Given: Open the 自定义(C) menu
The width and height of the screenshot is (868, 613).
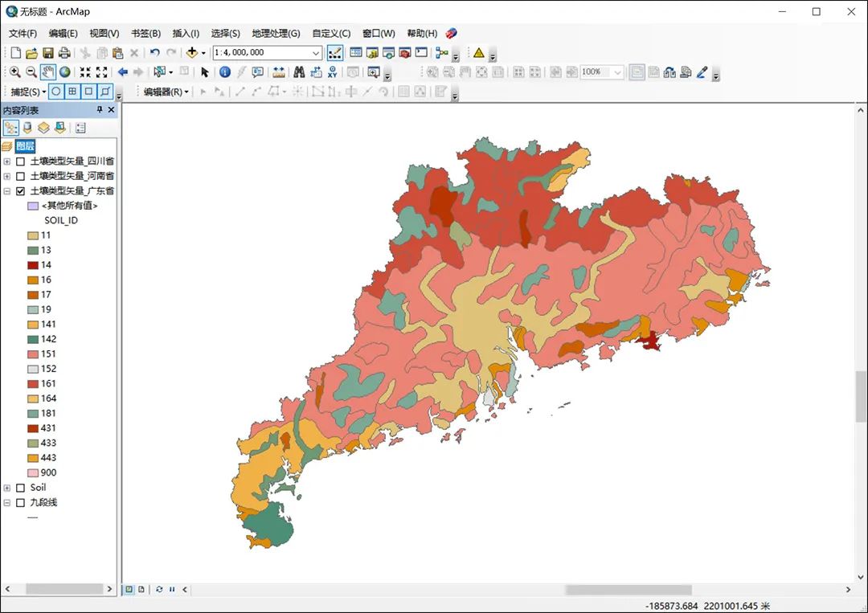Looking at the screenshot, I should tap(331, 33).
